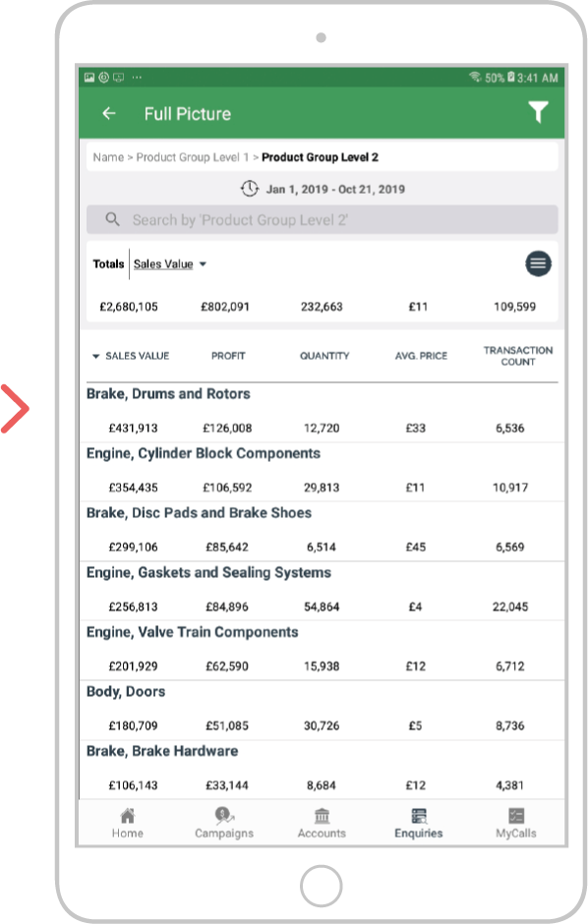588x924 pixels.
Task: Toggle sort on Sales Value column
Action: 131,356
